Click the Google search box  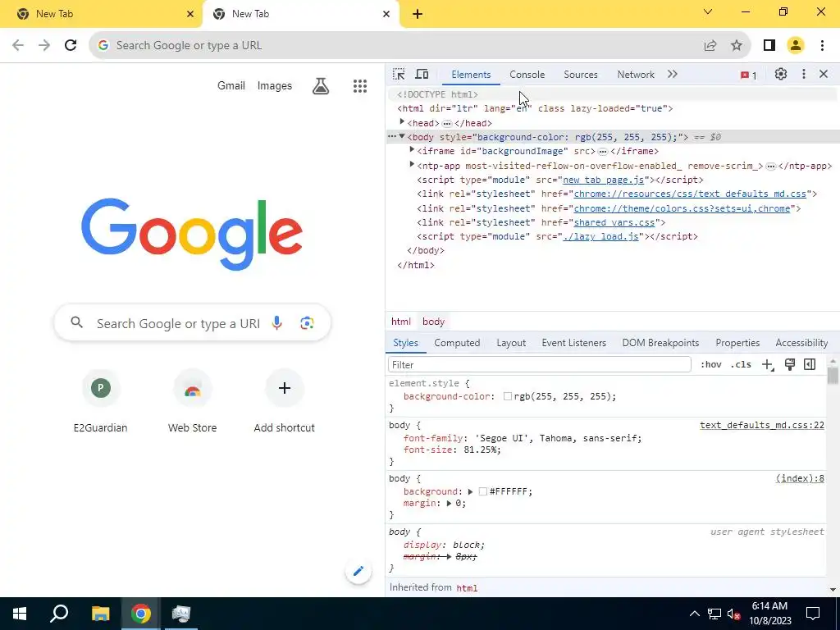pyautogui.click(x=192, y=323)
